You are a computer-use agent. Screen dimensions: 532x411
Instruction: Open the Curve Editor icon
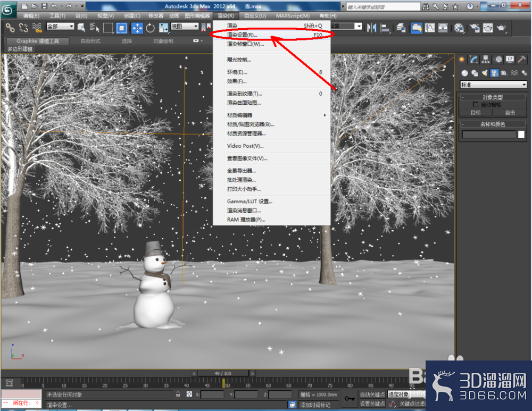[430, 28]
